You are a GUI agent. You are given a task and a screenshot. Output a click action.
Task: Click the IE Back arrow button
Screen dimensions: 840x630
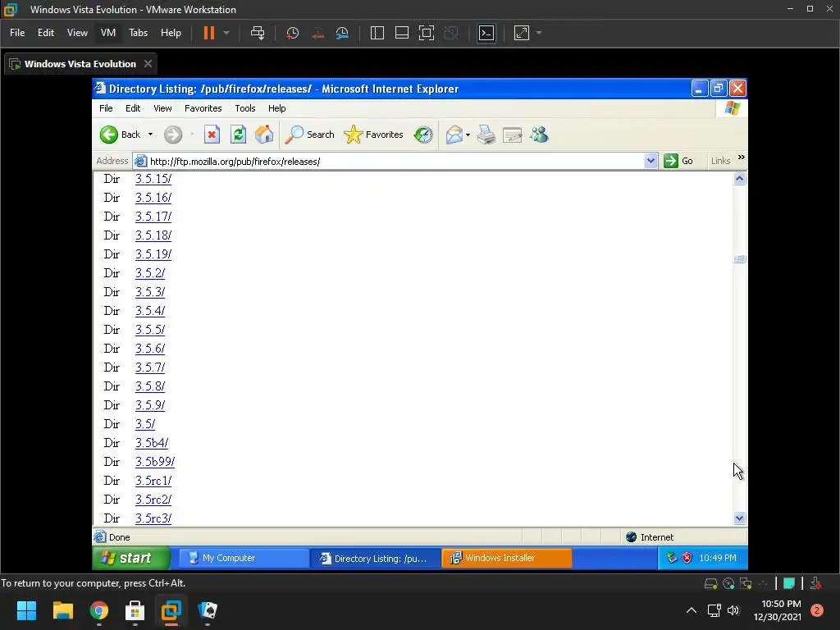pyautogui.click(x=109, y=135)
